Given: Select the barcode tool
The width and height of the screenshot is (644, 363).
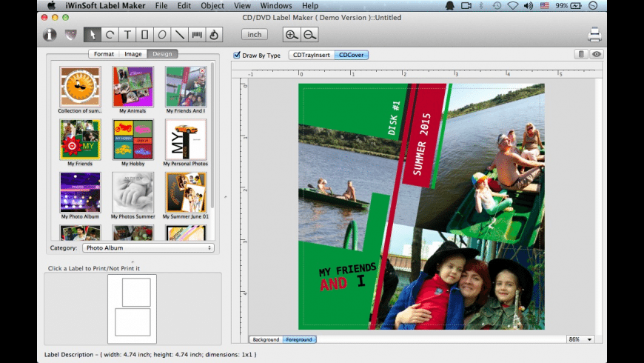Looking at the screenshot, I should point(197,35).
